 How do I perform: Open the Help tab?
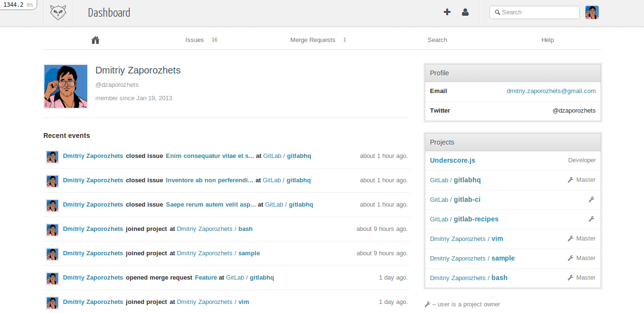pos(547,40)
